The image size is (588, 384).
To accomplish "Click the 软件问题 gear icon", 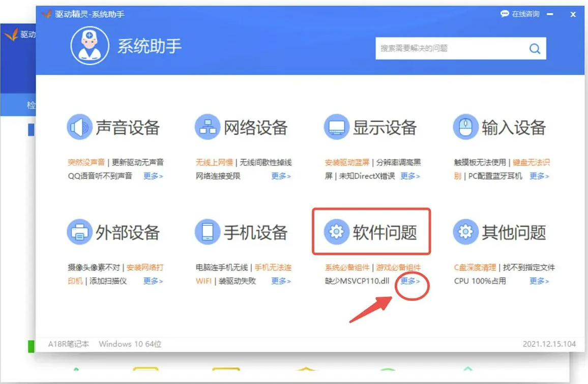I will (x=337, y=232).
